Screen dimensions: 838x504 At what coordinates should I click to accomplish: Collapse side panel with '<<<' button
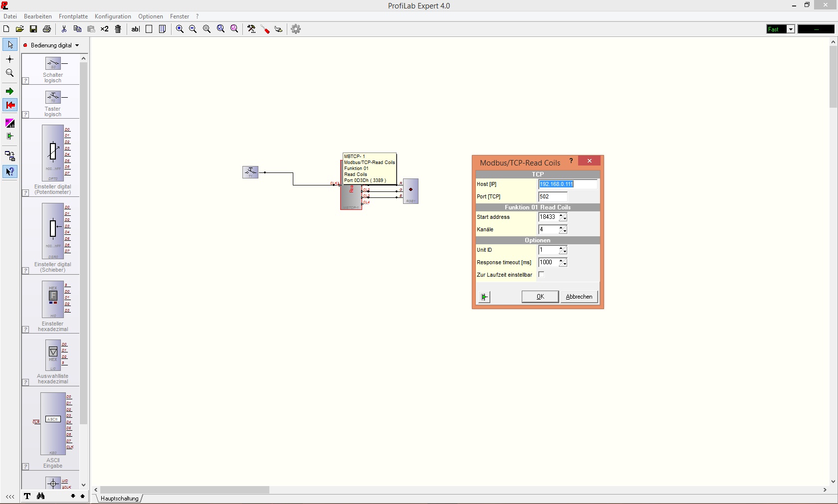click(10, 497)
